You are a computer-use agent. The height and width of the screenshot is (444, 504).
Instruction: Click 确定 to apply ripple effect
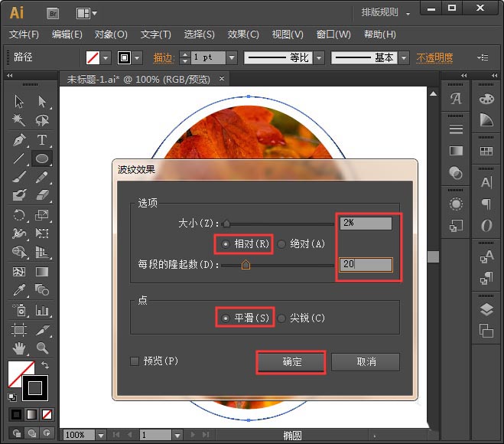pos(291,361)
